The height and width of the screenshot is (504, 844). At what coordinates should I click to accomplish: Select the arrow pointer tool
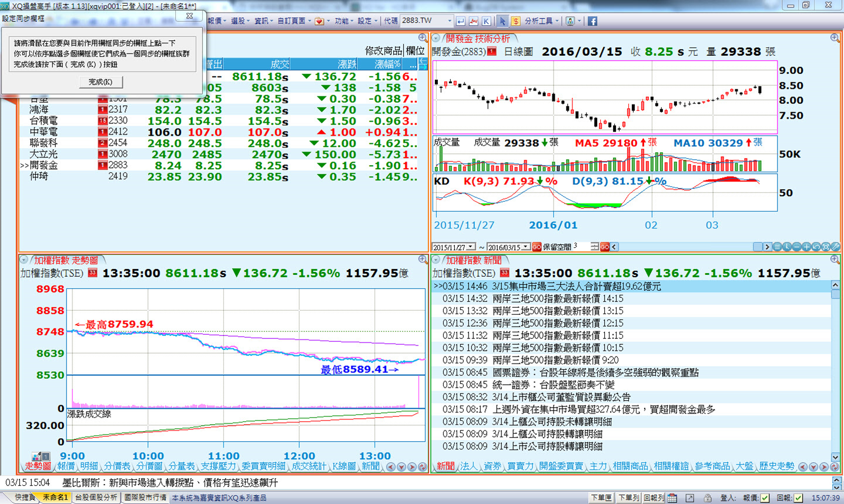click(x=502, y=21)
